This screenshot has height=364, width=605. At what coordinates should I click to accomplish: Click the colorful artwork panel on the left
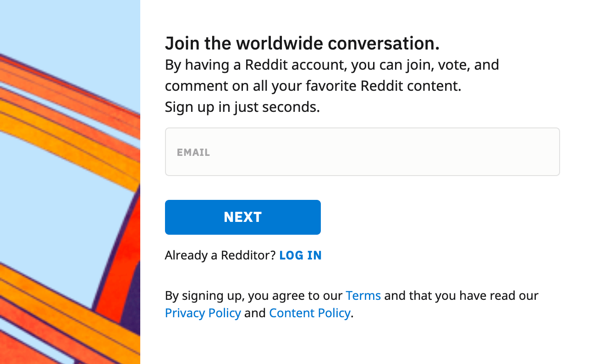(x=70, y=182)
